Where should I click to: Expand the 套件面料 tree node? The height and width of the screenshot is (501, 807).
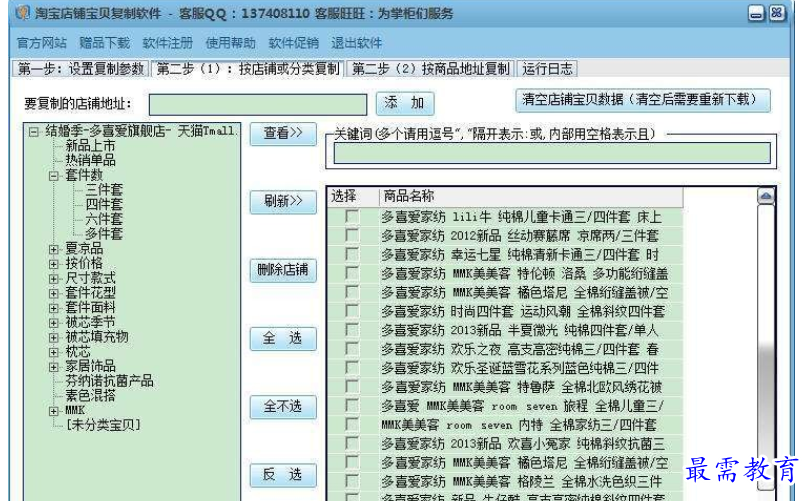coord(54,308)
